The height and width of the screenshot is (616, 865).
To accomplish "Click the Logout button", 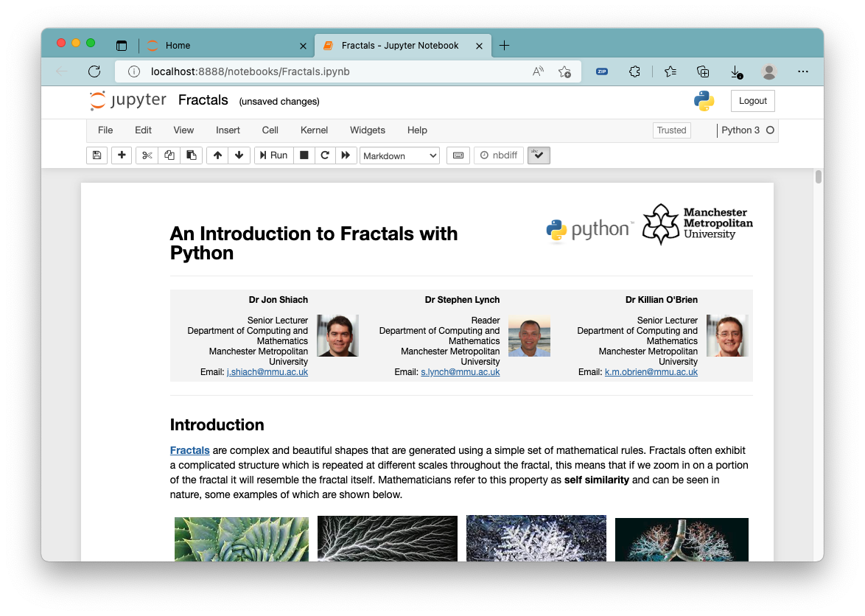I will click(x=752, y=100).
